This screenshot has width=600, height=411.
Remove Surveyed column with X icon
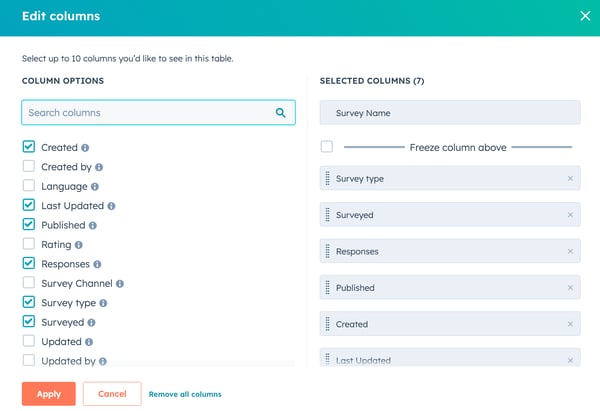(x=570, y=215)
